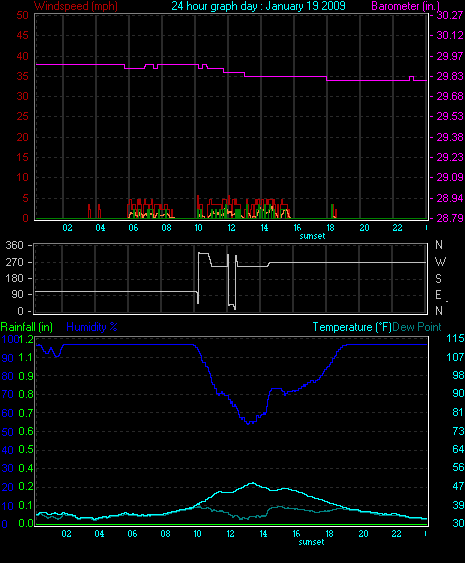The height and width of the screenshot is (563, 465).
Task: Click the 115 temperature scale value
Action: (x=455, y=338)
